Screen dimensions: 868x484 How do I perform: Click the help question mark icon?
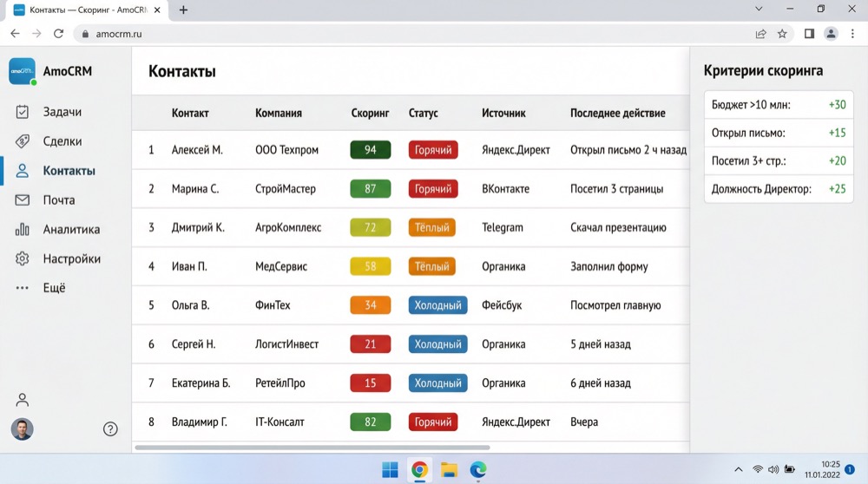(110, 428)
